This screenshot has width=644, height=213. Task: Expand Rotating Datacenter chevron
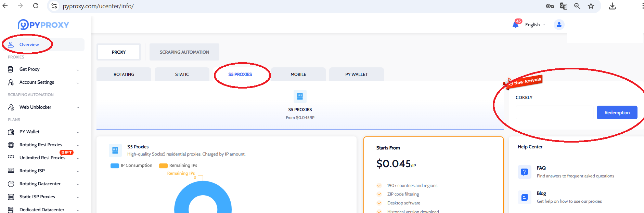[x=78, y=184]
